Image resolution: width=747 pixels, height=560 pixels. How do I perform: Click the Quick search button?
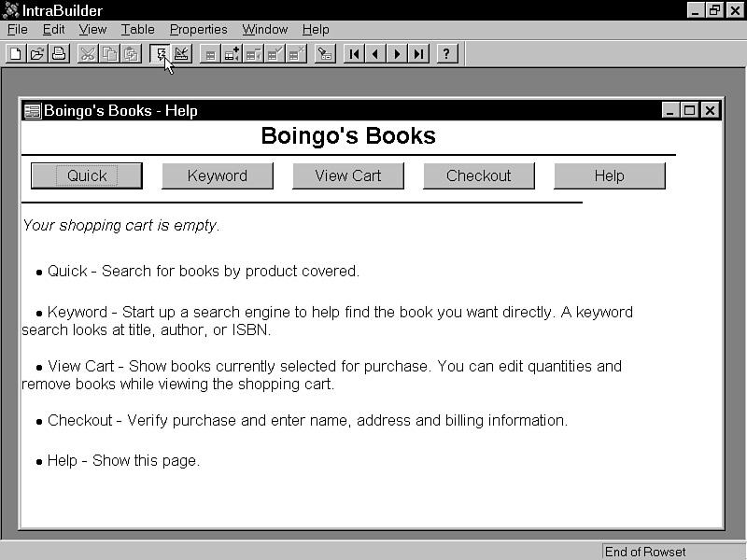[x=87, y=175]
